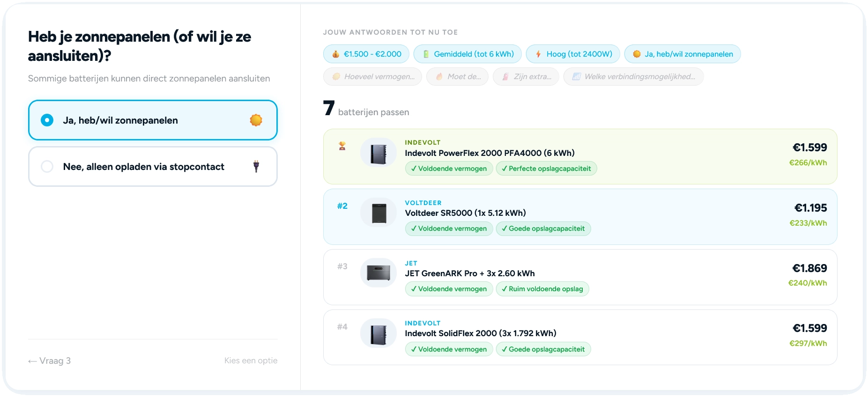Viewport: 868px width, 397px height.
Task: Click the €266/kWh value
Action: point(808,163)
